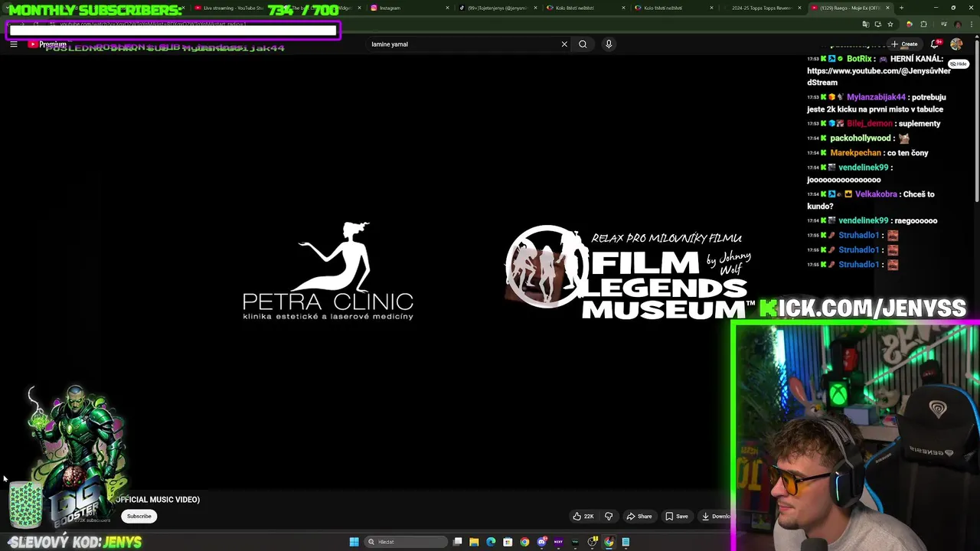Viewport: 980px width, 551px height.
Task: Click BotRix username in chat
Action: [x=859, y=59]
